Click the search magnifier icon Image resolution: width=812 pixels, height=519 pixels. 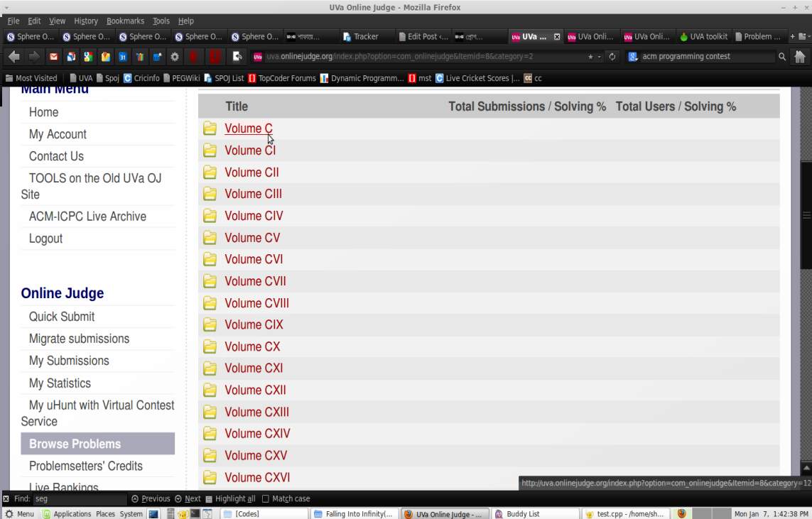(782, 57)
